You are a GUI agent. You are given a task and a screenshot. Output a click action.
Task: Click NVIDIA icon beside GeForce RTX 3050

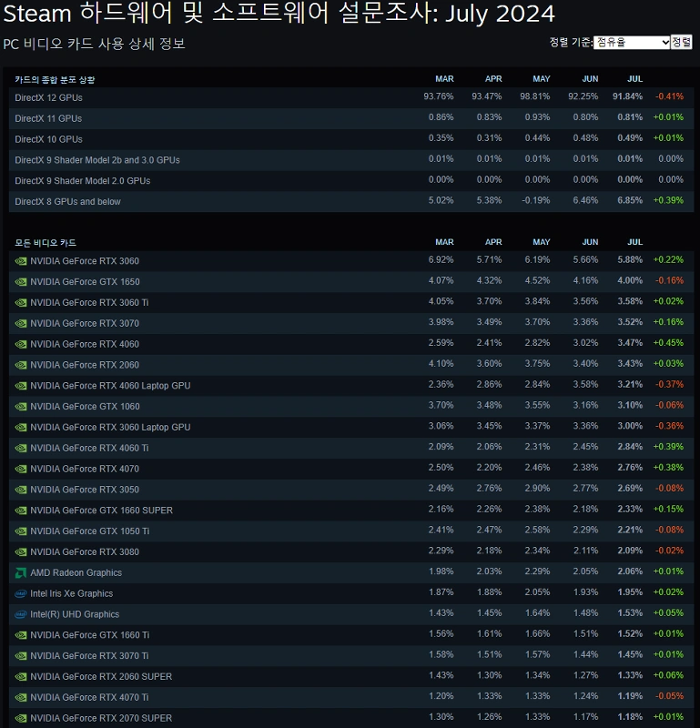(20, 490)
